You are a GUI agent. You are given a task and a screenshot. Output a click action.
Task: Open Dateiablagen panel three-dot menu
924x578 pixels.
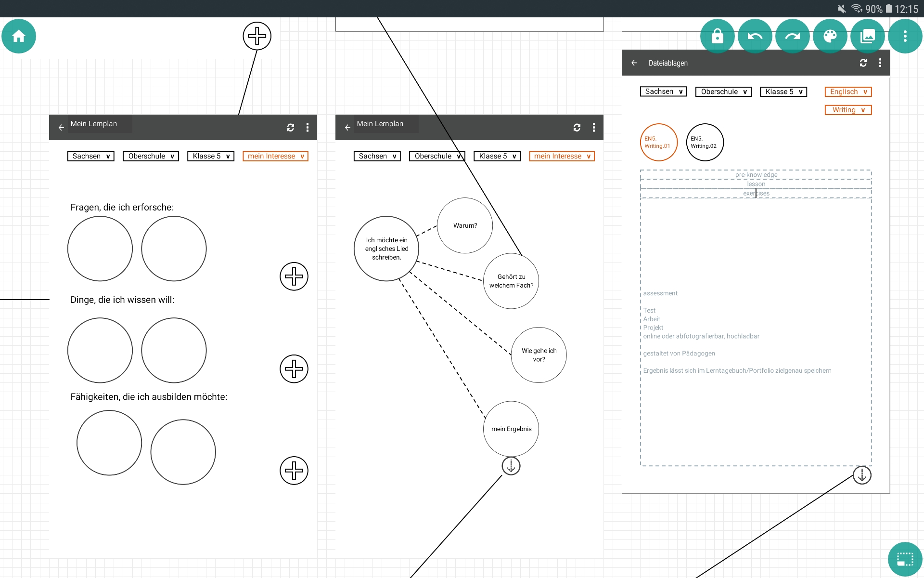[x=880, y=63]
